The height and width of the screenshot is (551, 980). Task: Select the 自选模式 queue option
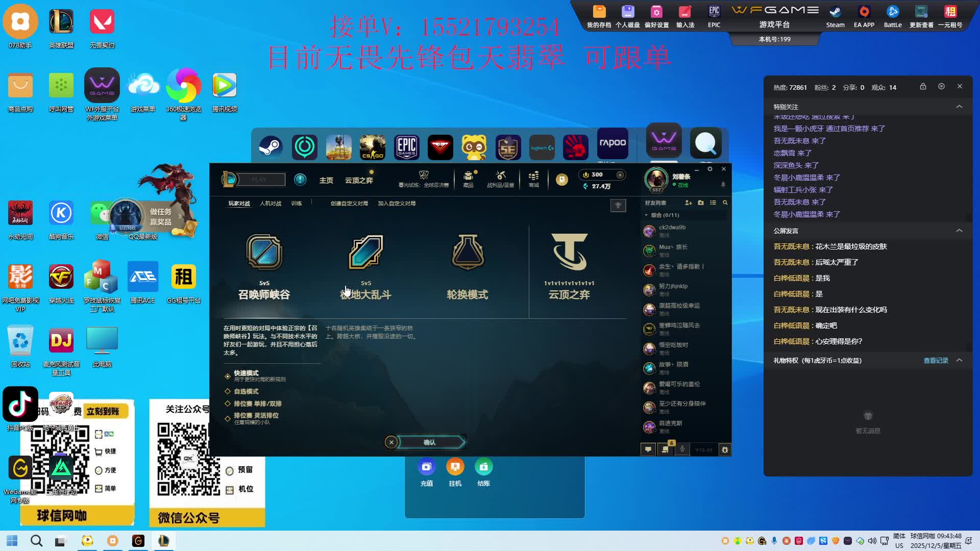[x=246, y=391]
